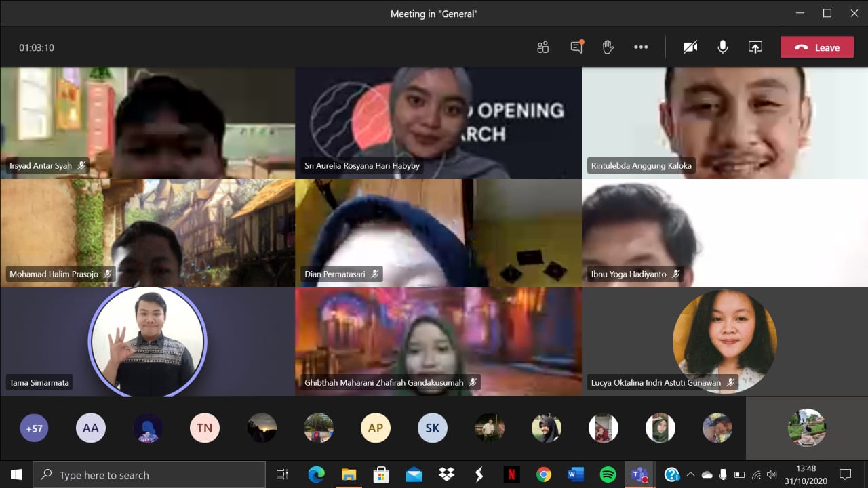Show the participants list

point(542,47)
